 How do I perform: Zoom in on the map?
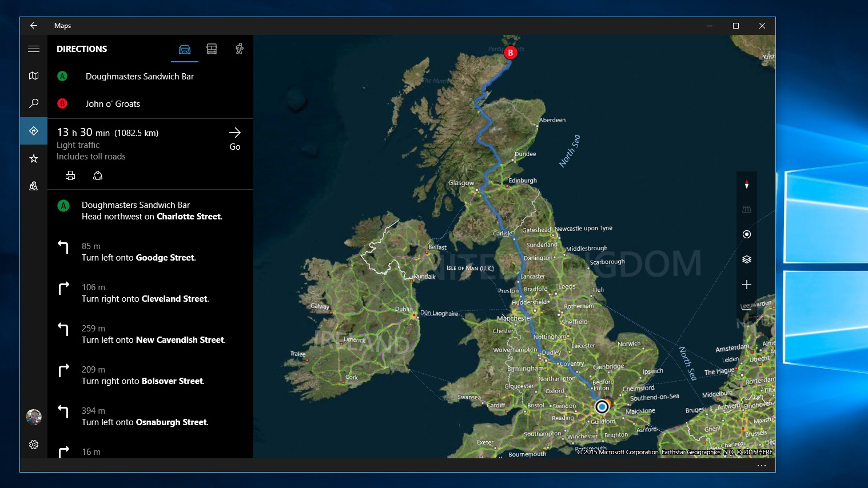(747, 284)
